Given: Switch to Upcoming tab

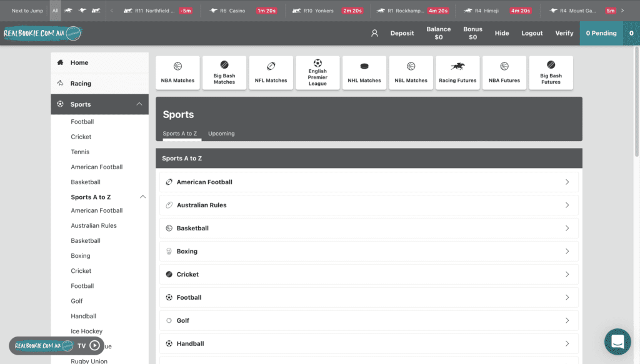Looking at the screenshot, I should (x=221, y=133).
